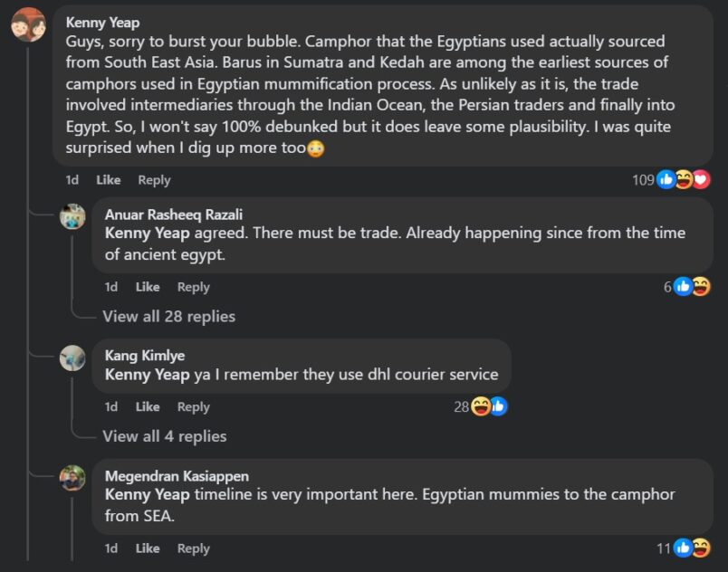Click 1d timestamp on Kang Kimlye's reply
The image size is (728, 572).
[111, 406]
